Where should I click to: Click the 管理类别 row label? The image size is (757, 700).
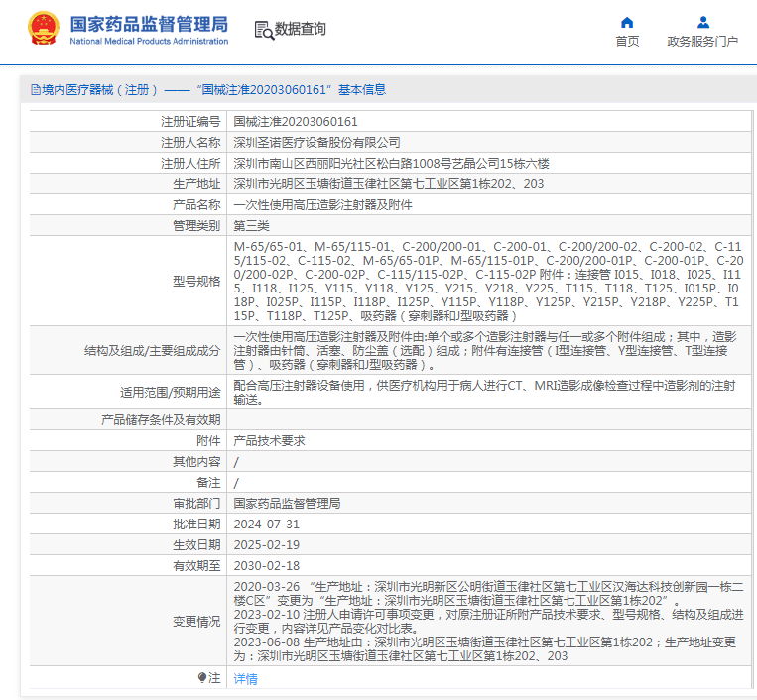[196, 225]
